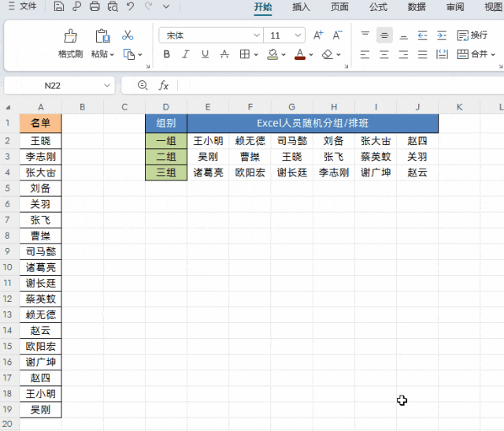The image size is (504, 431).
Task: Select the 格式刷 format painter
Action: click(x=70, y=43)
